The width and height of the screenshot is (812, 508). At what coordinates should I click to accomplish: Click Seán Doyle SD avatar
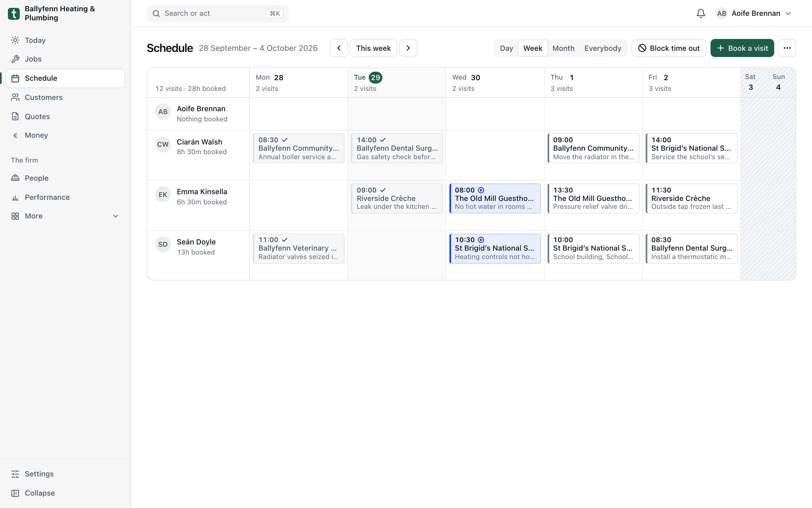pos(163,244)
